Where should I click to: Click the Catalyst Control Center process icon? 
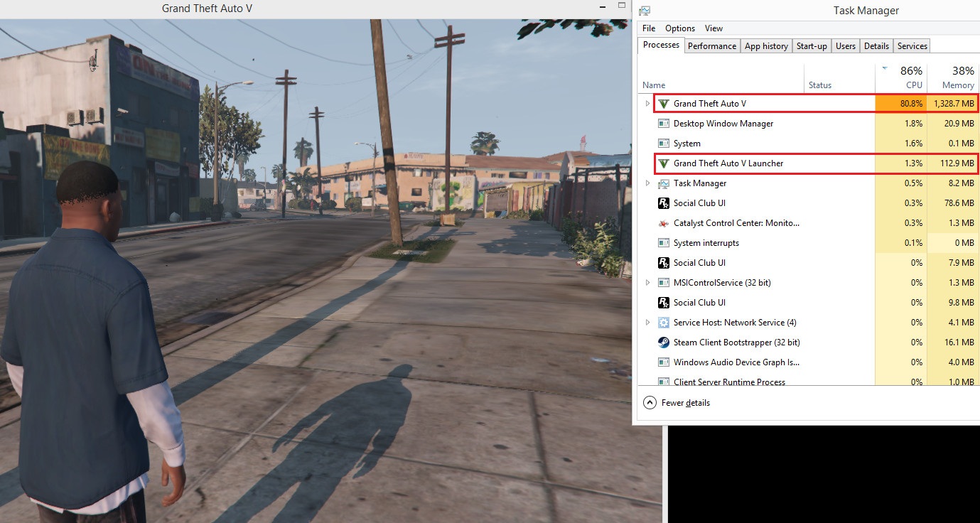click(664, 223)
